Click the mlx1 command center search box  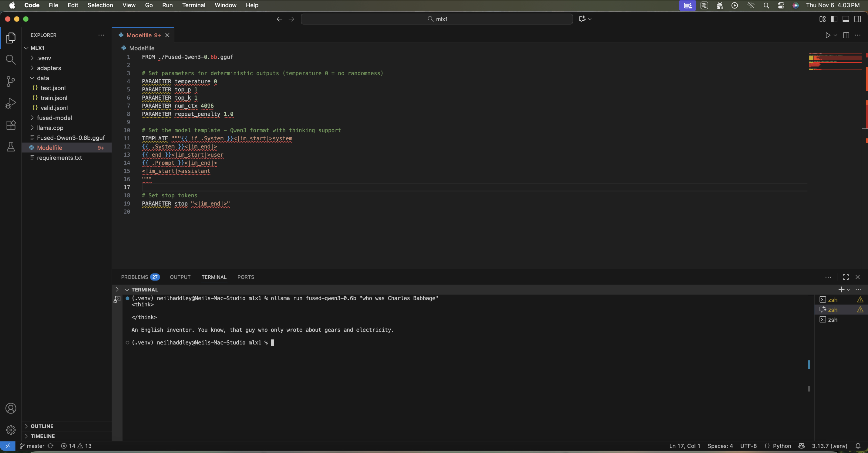click(x=437, y=19)
